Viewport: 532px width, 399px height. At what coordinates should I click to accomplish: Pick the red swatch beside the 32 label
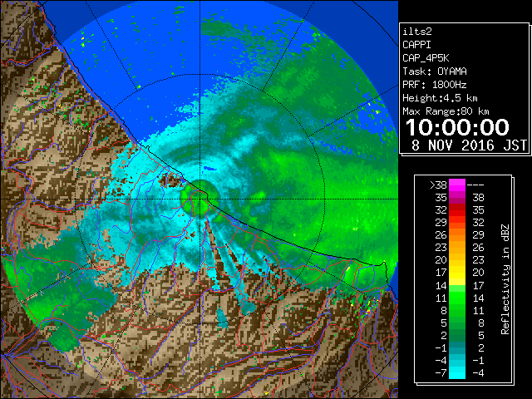457,210
